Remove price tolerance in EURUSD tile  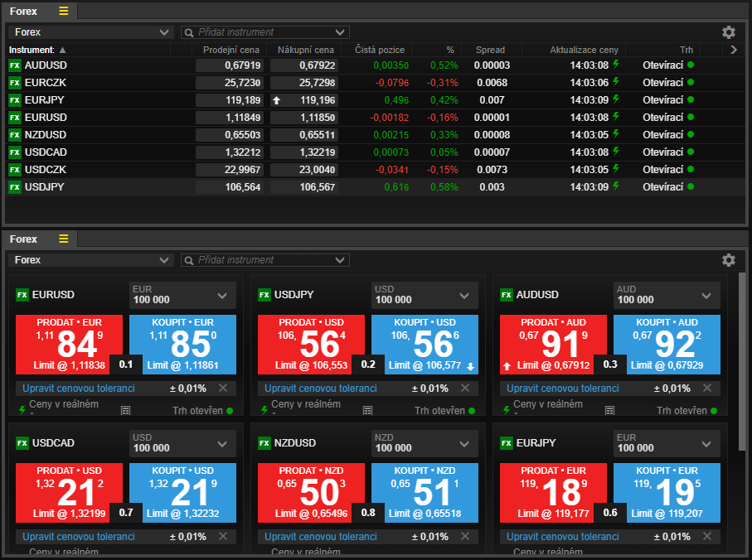(x=223, y=388)
